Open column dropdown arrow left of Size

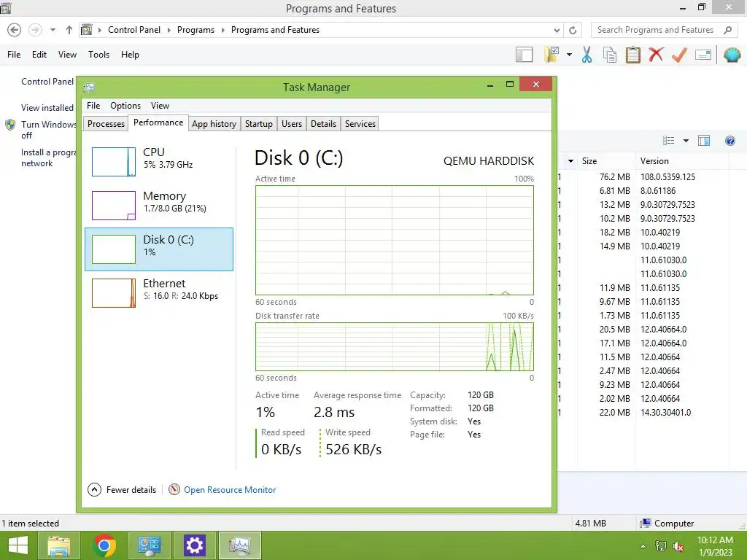(x=570, y=161)
